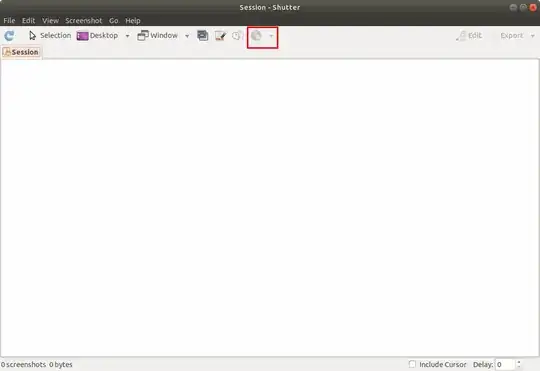Focus the Delay value field
The height and width of the screenshot is (371, 540).
(x=505, y=364)
